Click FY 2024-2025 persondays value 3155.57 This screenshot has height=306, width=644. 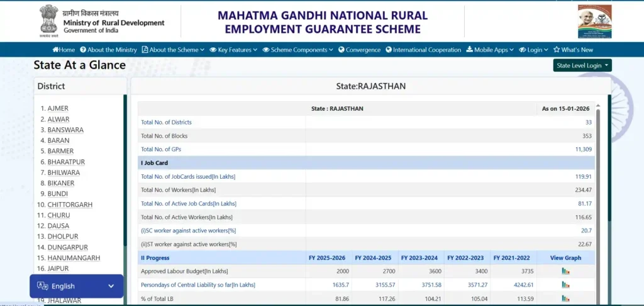386,285
